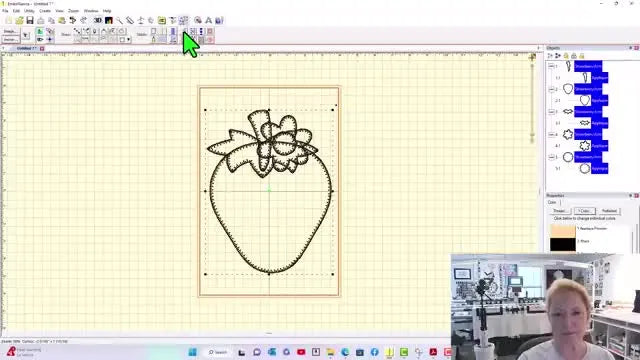Close the Untitled 1 document tab
Screen dimensions: 640x360
[42, 49]
